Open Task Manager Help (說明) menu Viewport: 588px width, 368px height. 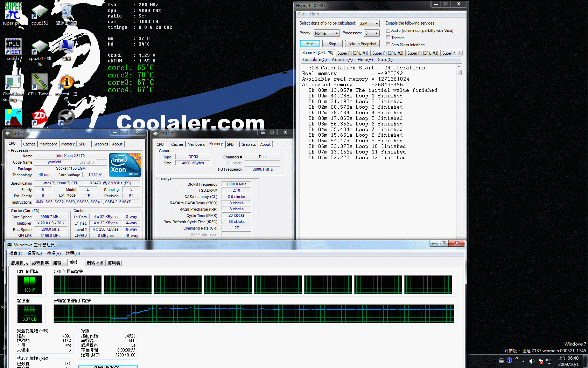click(x=73, y=253)
